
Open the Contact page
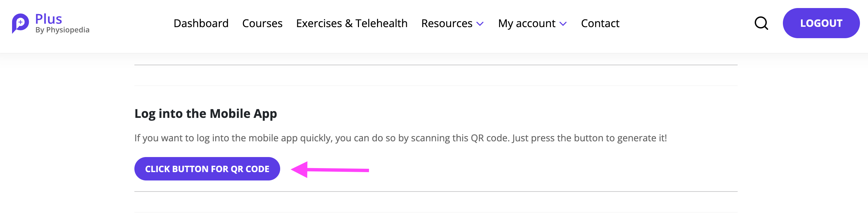[600, 23]
